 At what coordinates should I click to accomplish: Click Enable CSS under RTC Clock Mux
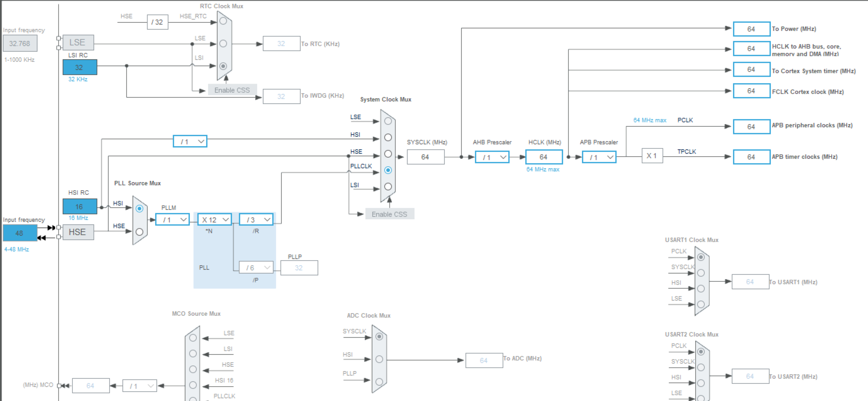232,90
